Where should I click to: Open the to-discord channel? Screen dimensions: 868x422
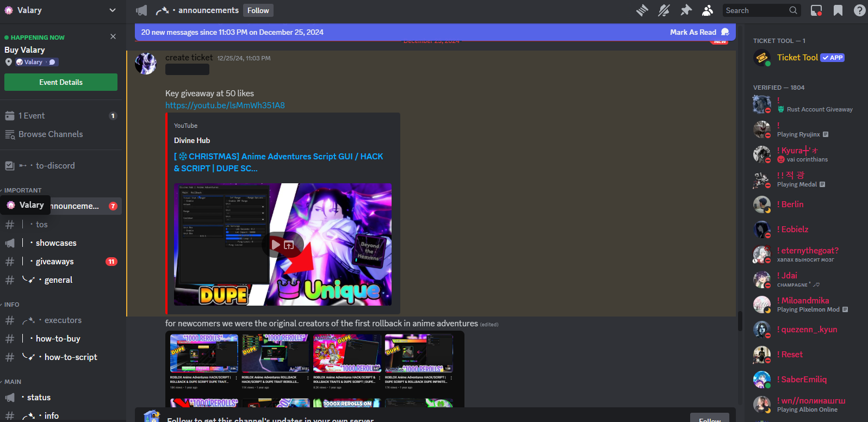61,166
